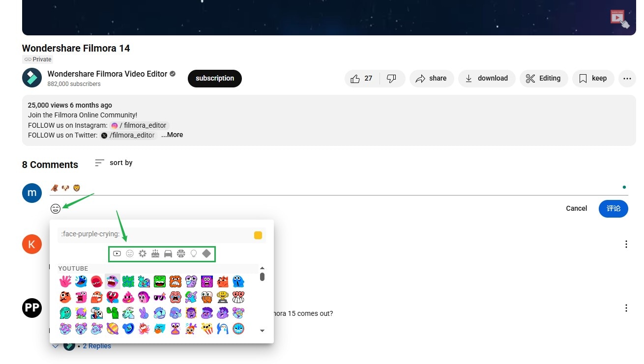The image size is (644, 364).
Task: Insert the popcorn emoji
Action: point(207,328)
